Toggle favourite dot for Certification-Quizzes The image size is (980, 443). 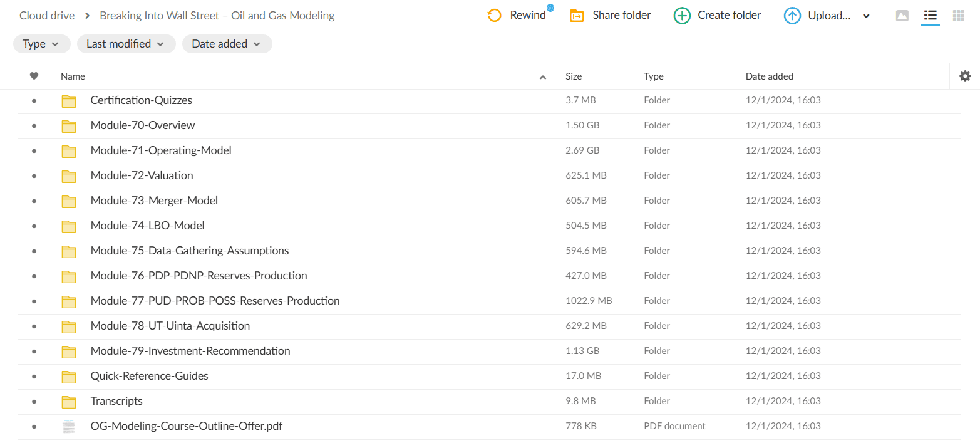click(34, 100)
